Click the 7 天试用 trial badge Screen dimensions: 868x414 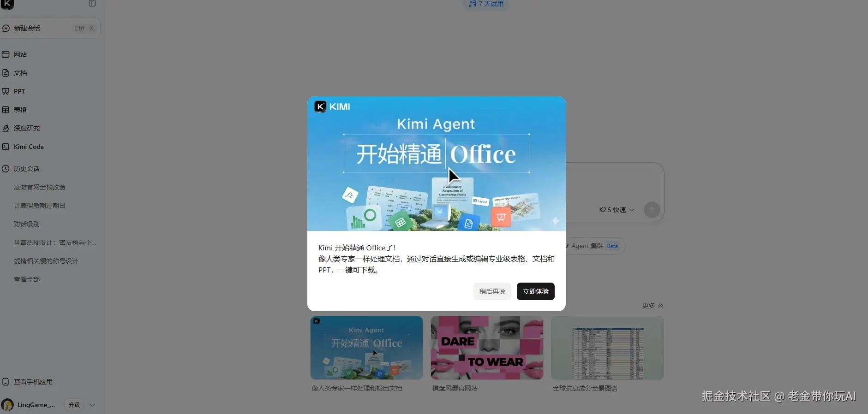[486, 4]
